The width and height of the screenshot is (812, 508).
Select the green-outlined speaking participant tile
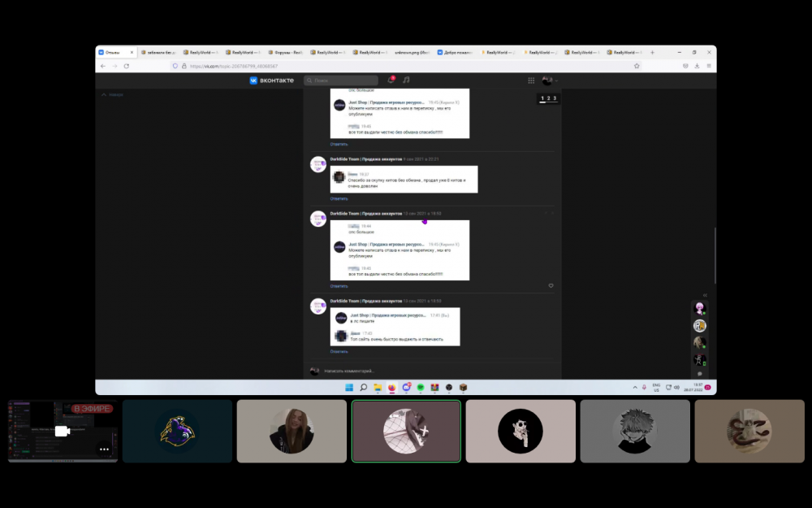406,432
